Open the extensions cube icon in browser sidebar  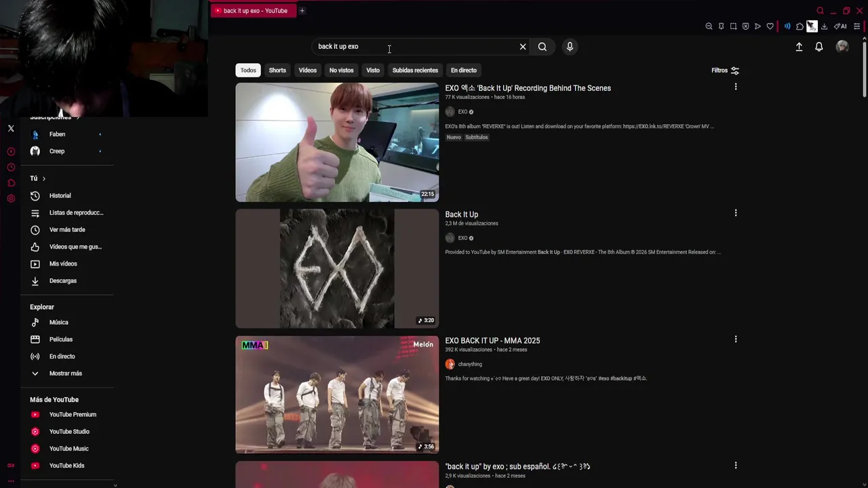[11, 183]
